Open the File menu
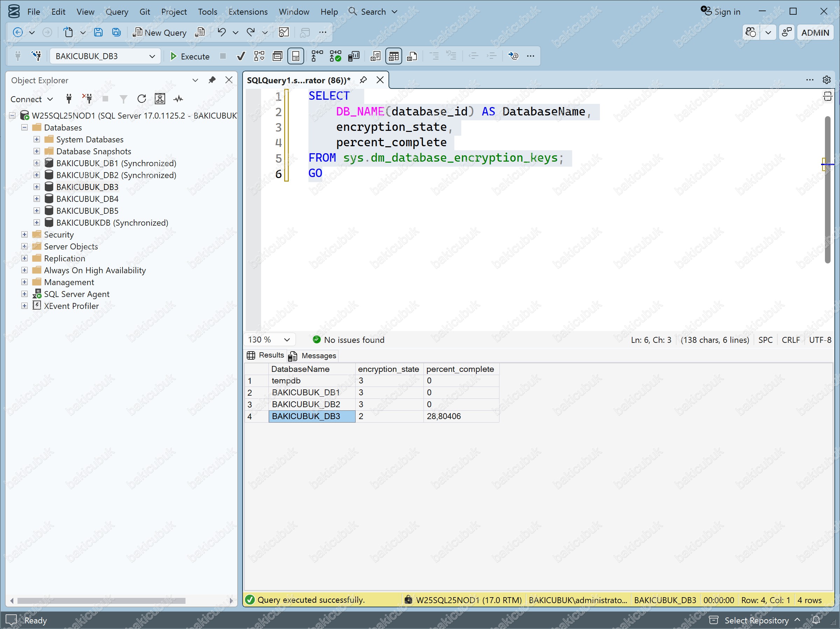This screenshot has height=629, width=840. tap(33, 12)
